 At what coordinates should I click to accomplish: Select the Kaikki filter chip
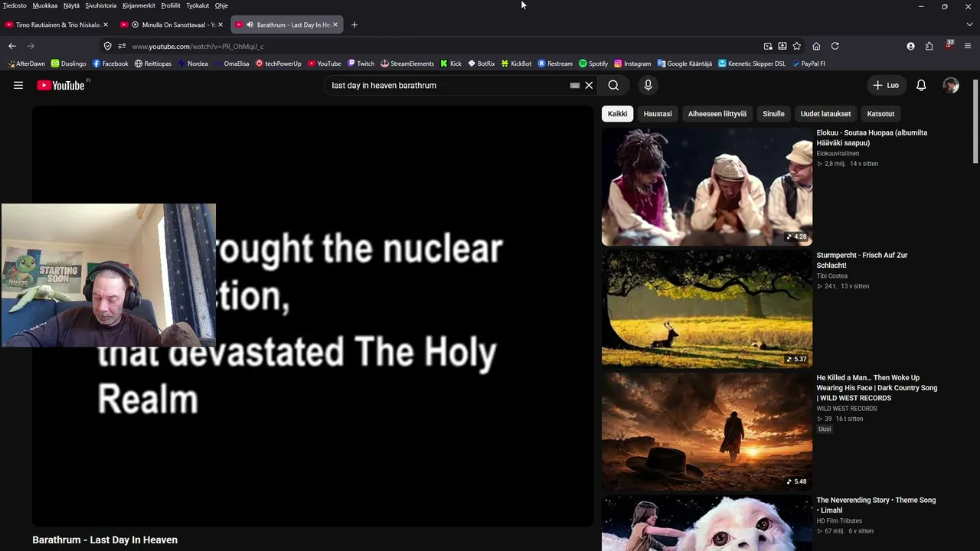click(x=617, y=114)
